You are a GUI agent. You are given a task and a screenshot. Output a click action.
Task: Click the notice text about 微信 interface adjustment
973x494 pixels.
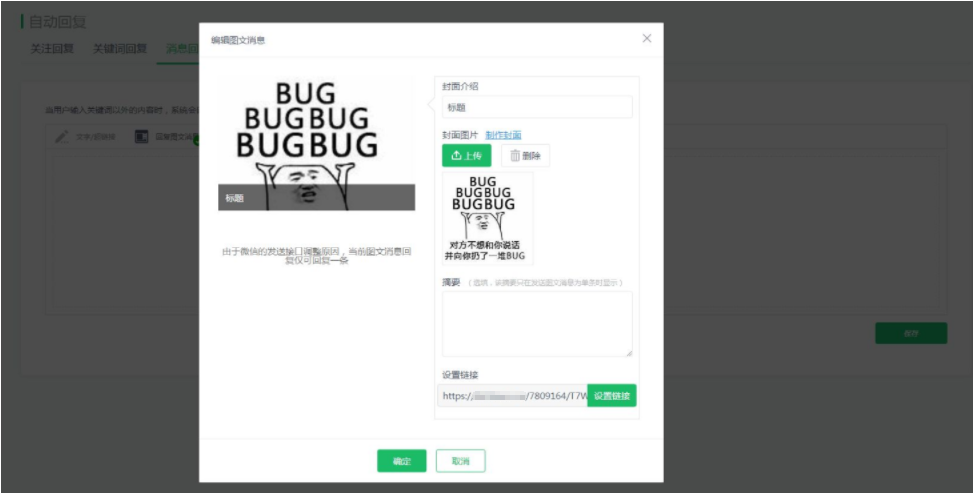point(316,256)
